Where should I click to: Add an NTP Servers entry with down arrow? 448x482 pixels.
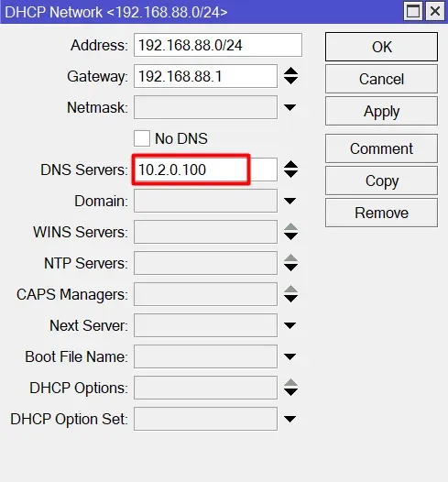click(x=290, y=268)
